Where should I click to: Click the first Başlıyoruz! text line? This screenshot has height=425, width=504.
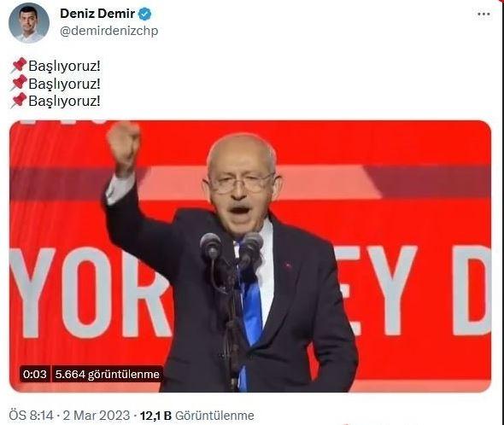click(64, 66)
